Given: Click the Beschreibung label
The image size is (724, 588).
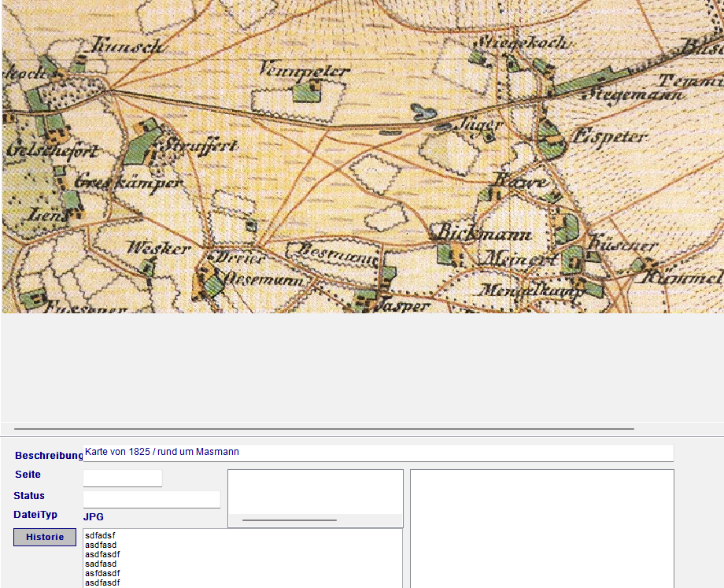Looking at the screenshot, I should click(x=49, y=456).
